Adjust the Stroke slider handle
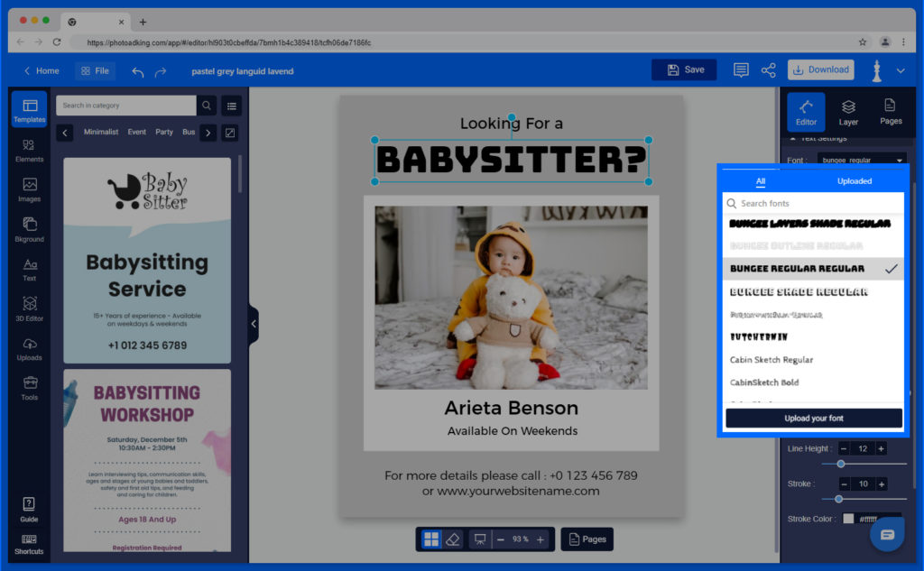The width and height of the screenshot is (924, 571). [838, 500]
